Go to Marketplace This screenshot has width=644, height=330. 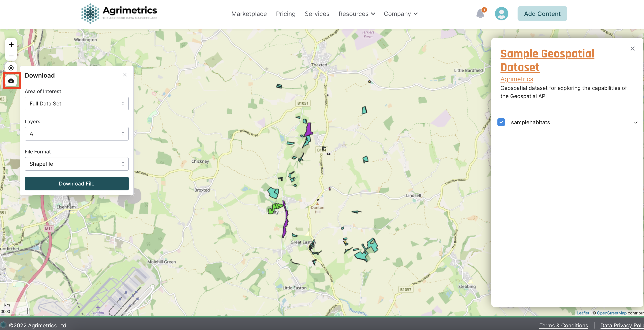click(249, 14)
